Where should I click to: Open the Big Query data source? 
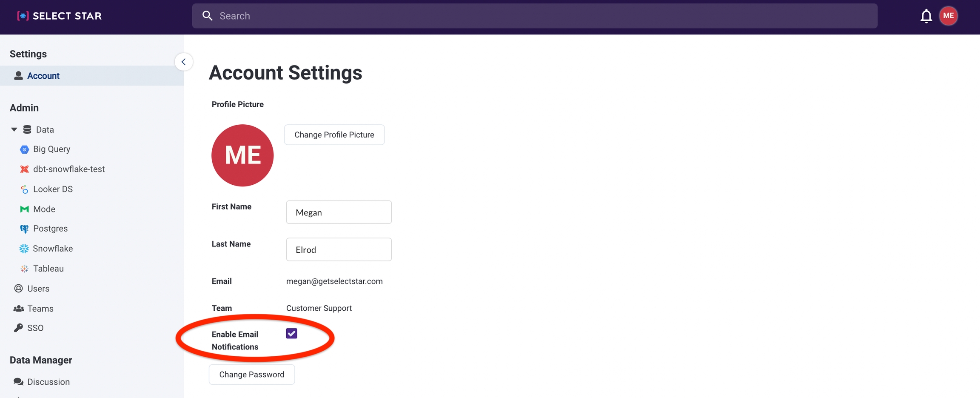coord(51,149)
